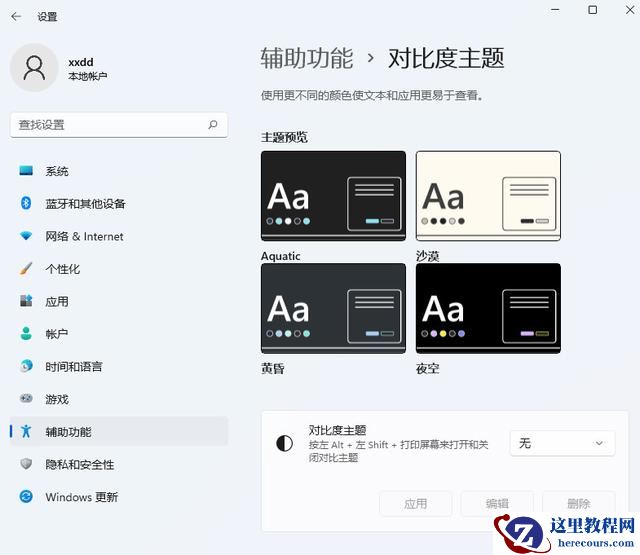640x555 pixels.
Task: Click the xxdd user avatar icon
Action: coord(34,68)
